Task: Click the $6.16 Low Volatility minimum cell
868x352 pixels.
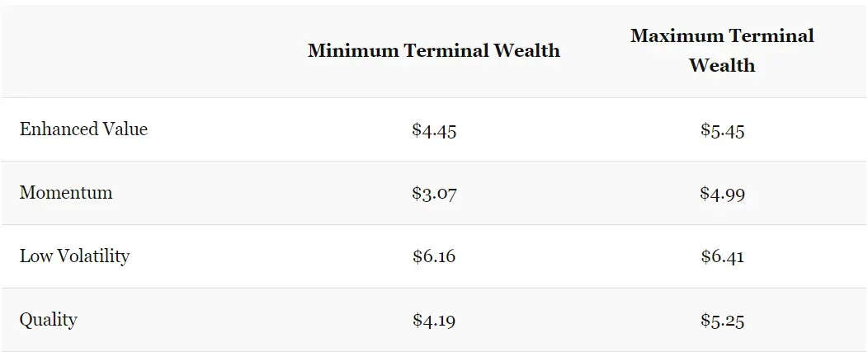Action: [434, 257]
